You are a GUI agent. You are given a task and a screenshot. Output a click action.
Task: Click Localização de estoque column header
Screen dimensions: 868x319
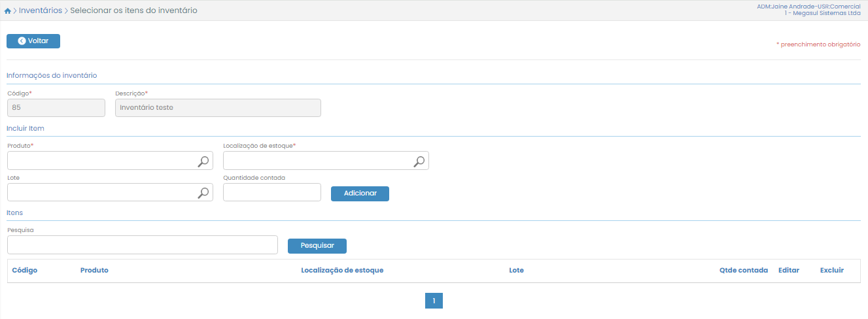point(342,270)
